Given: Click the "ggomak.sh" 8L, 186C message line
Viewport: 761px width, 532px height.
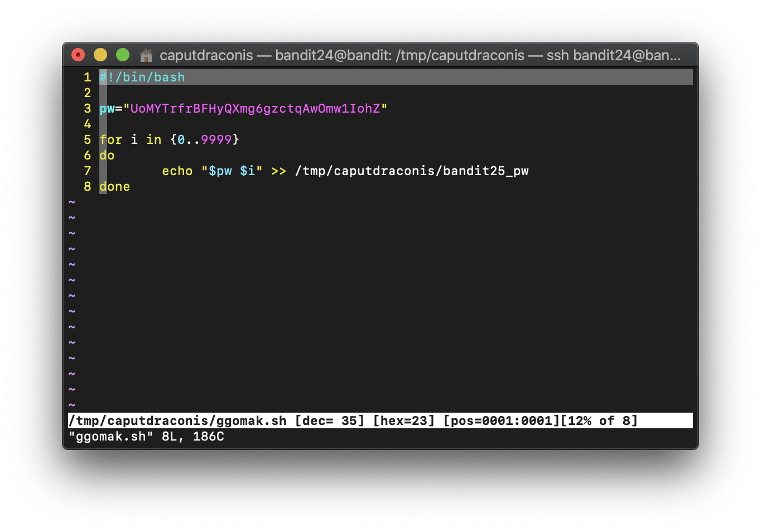Looking at the screenshot, I should 146,436.
